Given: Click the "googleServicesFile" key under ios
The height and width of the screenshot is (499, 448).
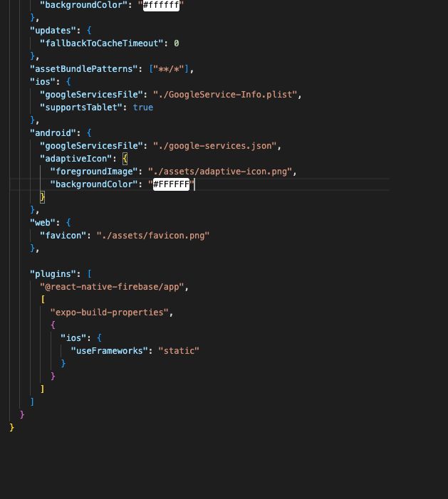Looking at the screenshot, I should [x=91, y=95].
